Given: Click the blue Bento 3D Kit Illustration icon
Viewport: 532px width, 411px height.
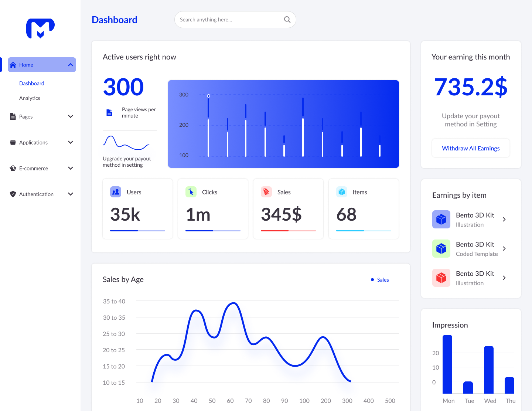Looking at the screenshot, I should (441, 220).
